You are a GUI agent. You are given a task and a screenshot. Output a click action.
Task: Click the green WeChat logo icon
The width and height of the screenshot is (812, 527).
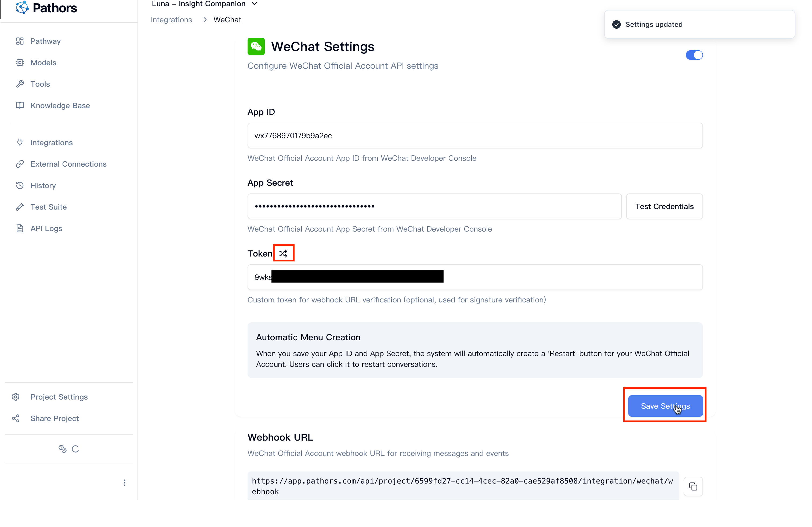pyautogui.click(x=256, y=46)
